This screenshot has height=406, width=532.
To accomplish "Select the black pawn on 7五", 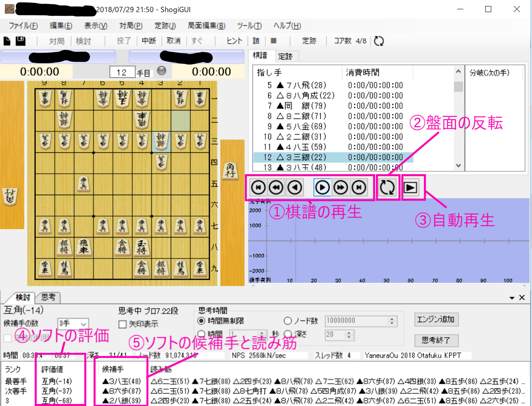I will point(83,183).
